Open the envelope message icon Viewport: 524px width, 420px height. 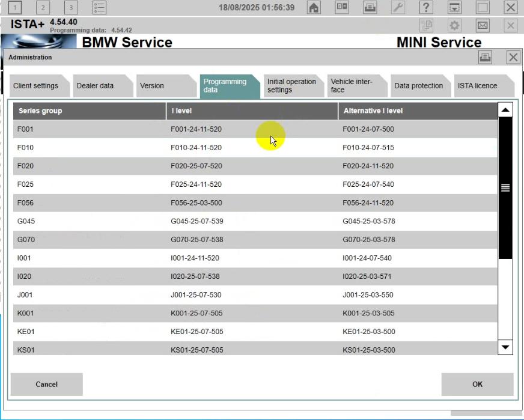(483, 25)
